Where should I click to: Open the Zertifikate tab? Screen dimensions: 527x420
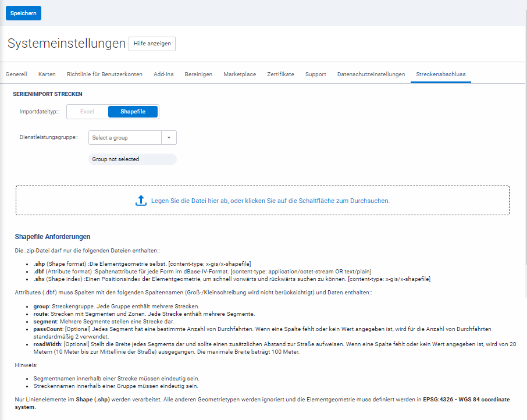coord(280,74)
